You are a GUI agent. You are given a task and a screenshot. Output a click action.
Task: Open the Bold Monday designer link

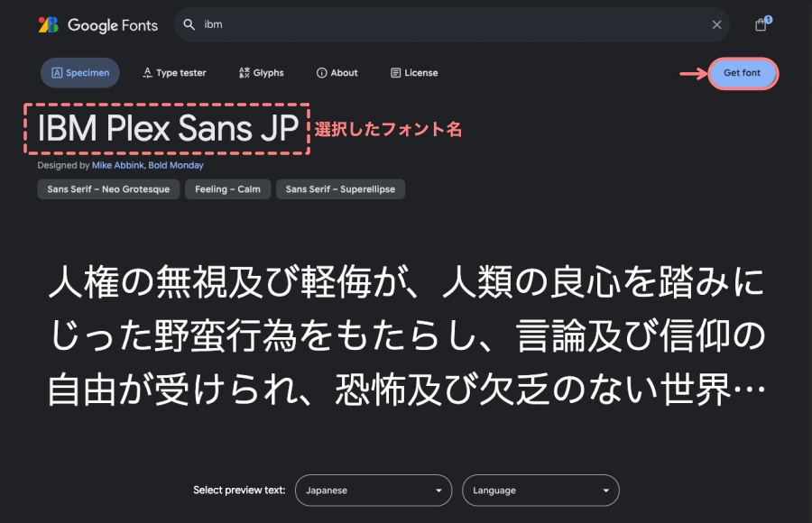coord(176,165)
